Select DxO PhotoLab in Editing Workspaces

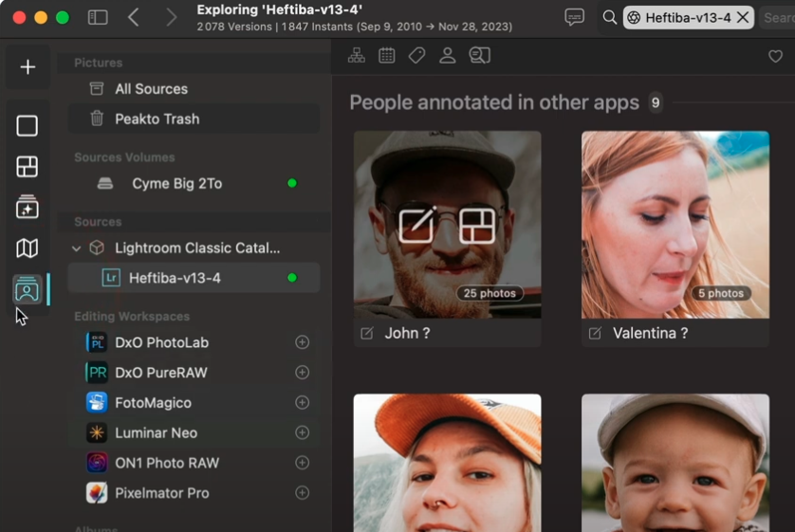pos(194,342)
